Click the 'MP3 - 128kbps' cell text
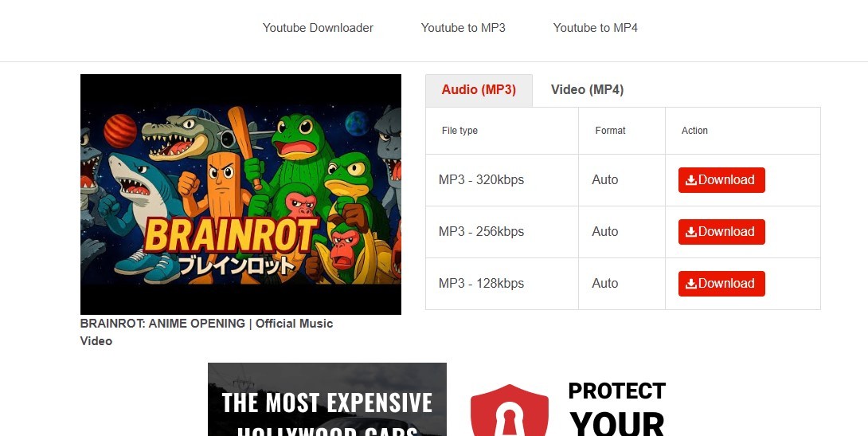The height and width of the screenshot is (436, 868). (x=481, y=284)
